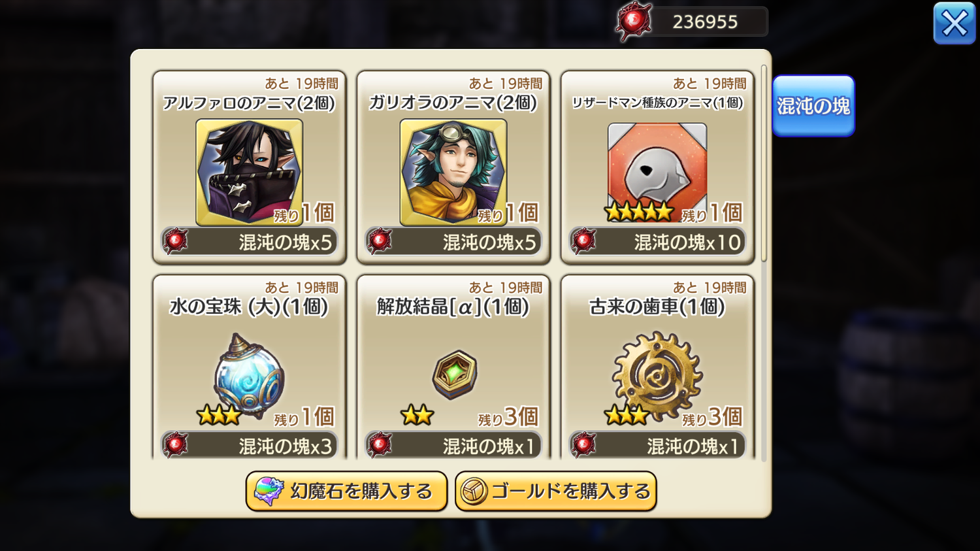The height and width of the screenshot is (551, 980).
Task: Buy 解放結晶[α] for 混沌の塊x1
Action: coord(453,445)
